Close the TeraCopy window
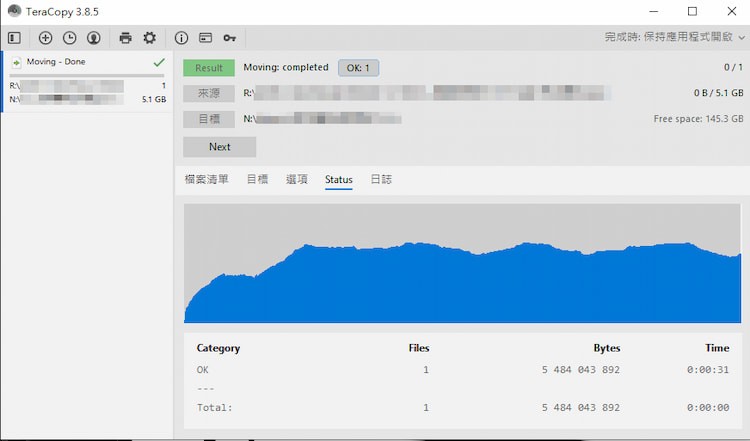The image size is (750, 441). (x=731, y=11)
